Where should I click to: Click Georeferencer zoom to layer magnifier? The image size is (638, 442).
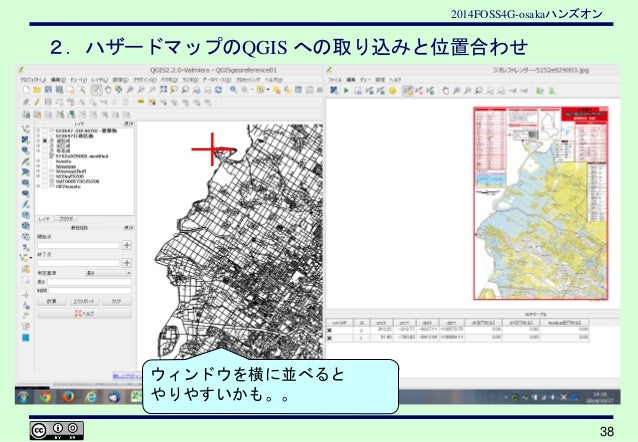coord(478,90)
